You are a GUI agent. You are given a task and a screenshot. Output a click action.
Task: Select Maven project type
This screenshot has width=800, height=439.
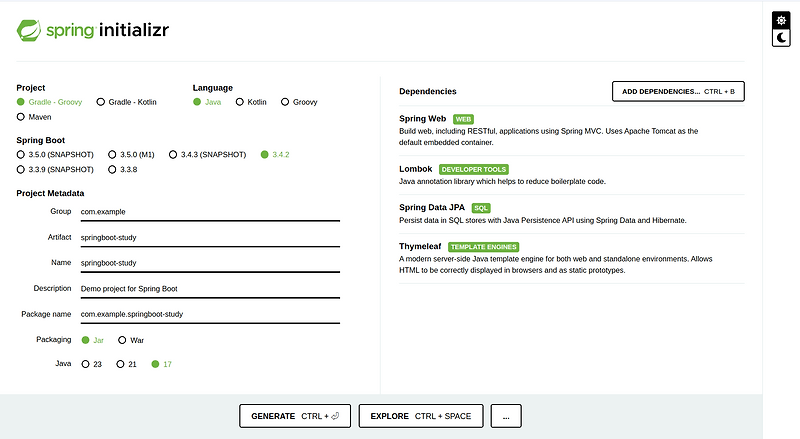34,117
